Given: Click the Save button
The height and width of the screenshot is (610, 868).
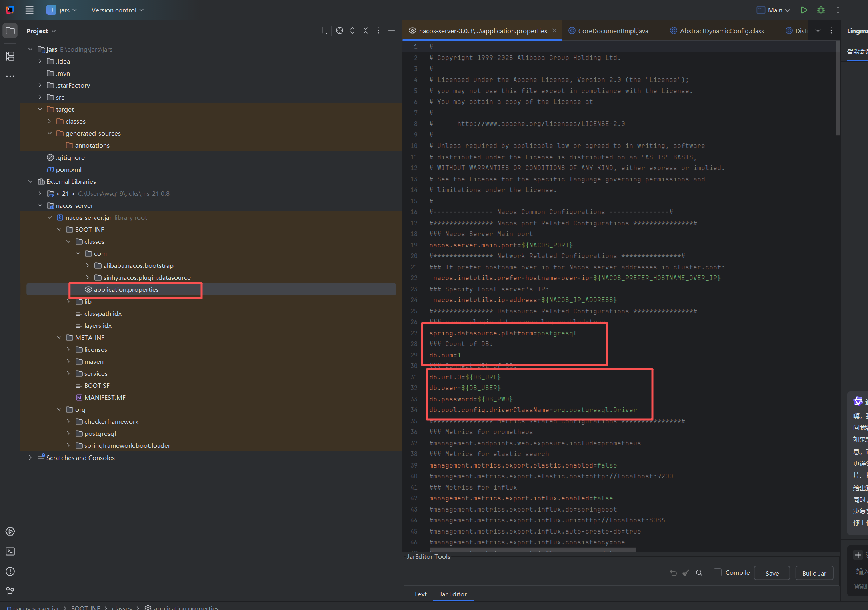Looking at the screenshot, I should point(772,573).
